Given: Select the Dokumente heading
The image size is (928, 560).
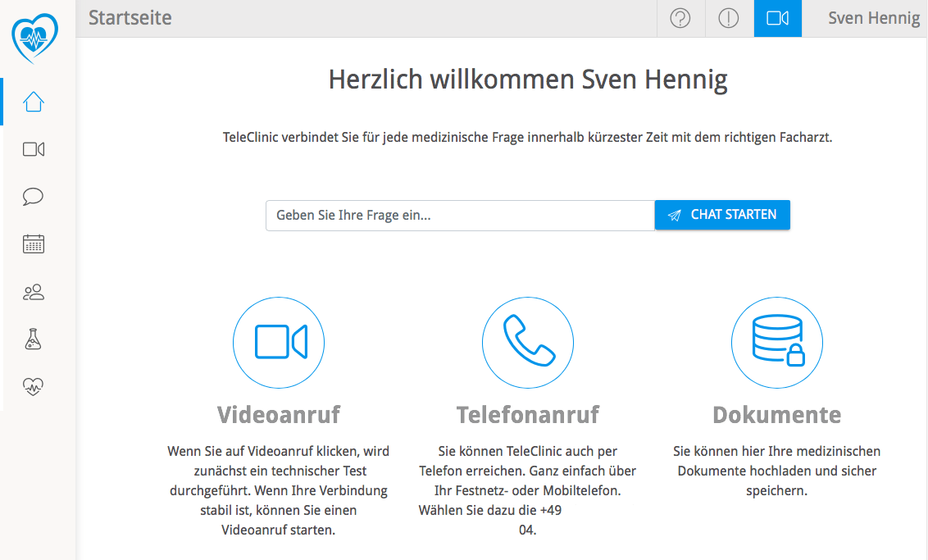Looking at the screenshot, I should coord(777,414).
